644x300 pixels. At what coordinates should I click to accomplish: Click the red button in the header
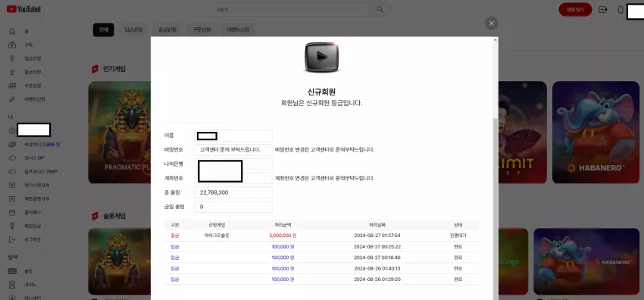tap(575, 9)
